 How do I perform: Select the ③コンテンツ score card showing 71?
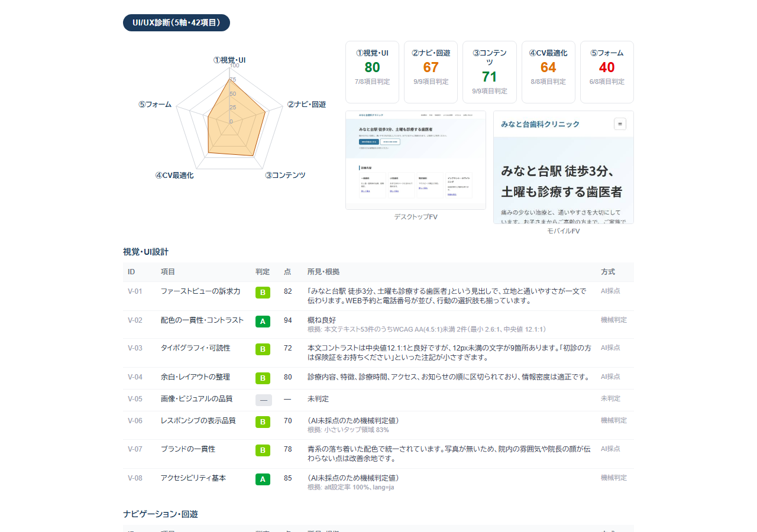tap(489, 72)
